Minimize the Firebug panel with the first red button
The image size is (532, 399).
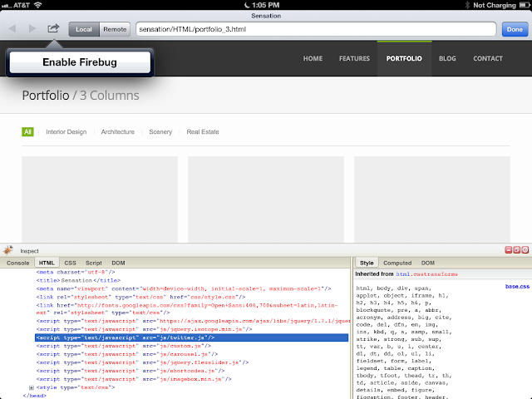click(508, 250)
